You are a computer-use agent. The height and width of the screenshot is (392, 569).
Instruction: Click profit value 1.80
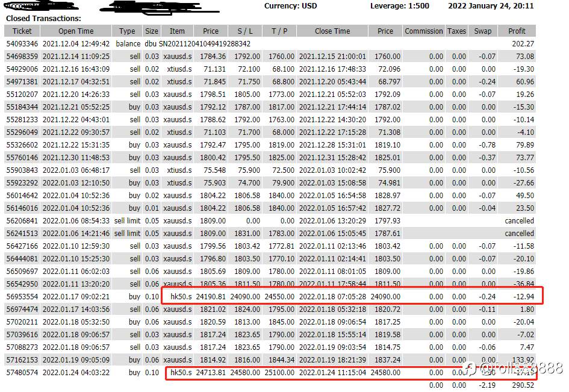tap(527, 310)
